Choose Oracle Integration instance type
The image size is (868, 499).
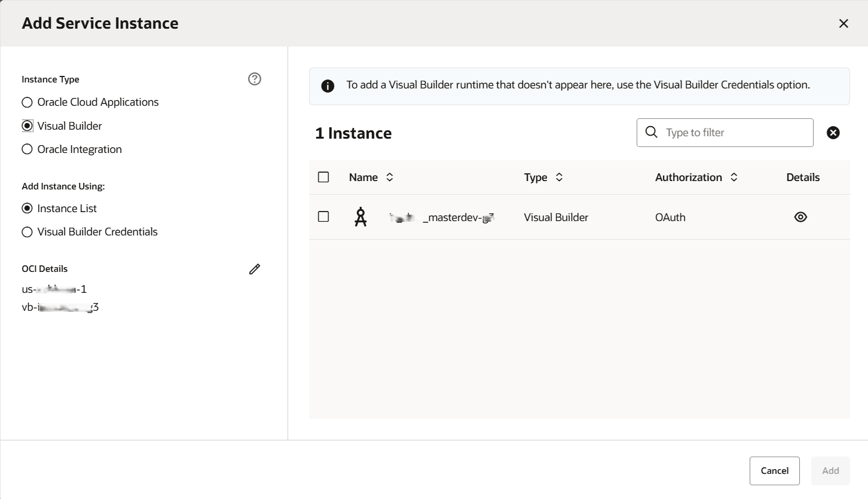pyautogui.click(x=27, y=149)
